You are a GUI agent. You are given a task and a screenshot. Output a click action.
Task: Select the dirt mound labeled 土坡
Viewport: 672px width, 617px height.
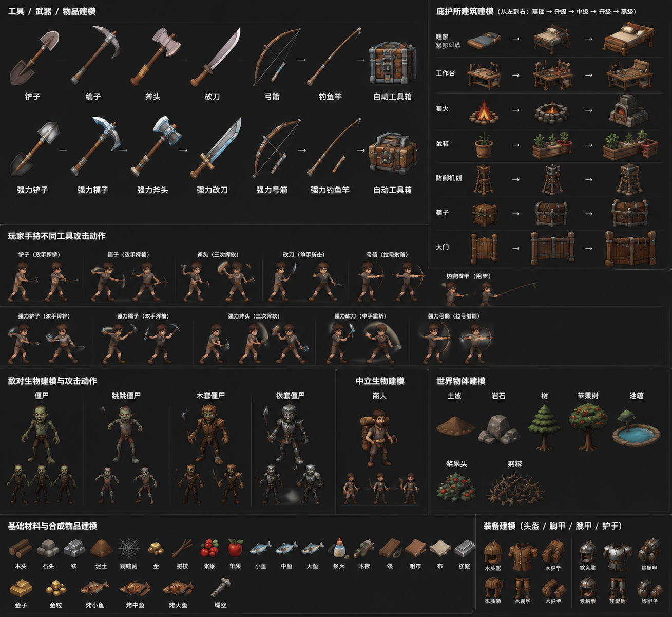(455, 426)
